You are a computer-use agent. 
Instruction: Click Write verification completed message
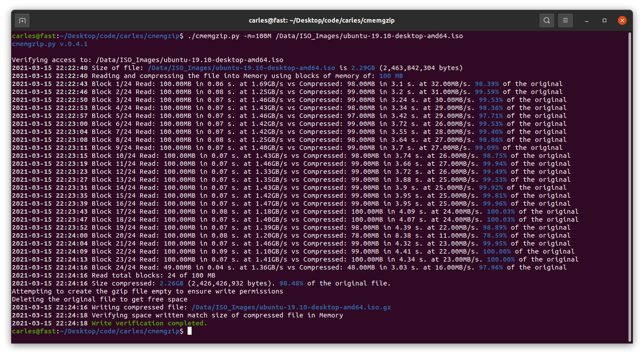coord(149,323)
